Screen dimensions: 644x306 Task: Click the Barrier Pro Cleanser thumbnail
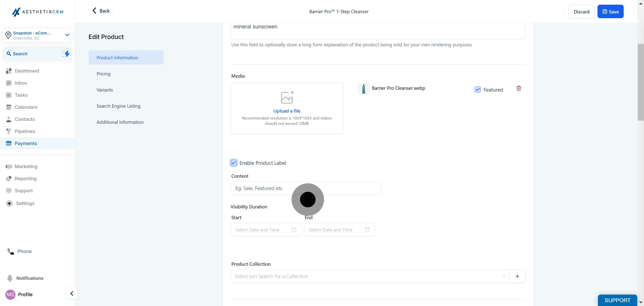(364, 89)
